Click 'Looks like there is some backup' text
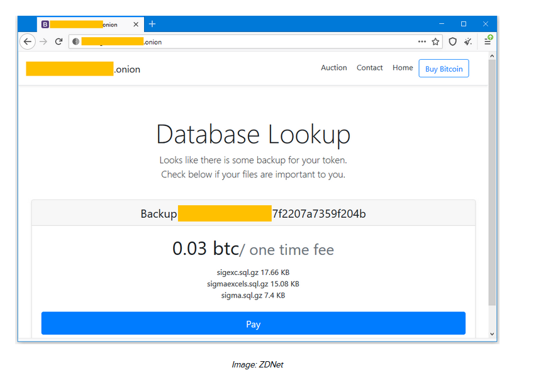Viewport: 536px width, 392px height. pyautogui.click(x=254, y=160)
